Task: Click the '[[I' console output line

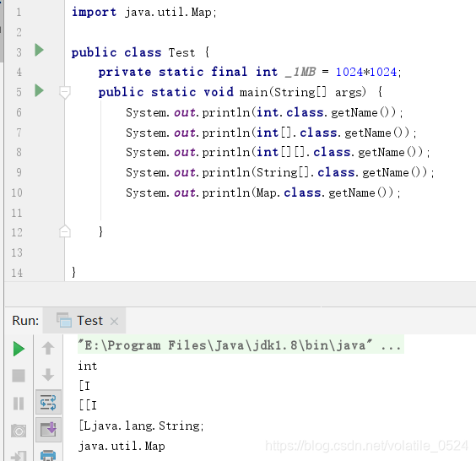Action: (88, 405)
